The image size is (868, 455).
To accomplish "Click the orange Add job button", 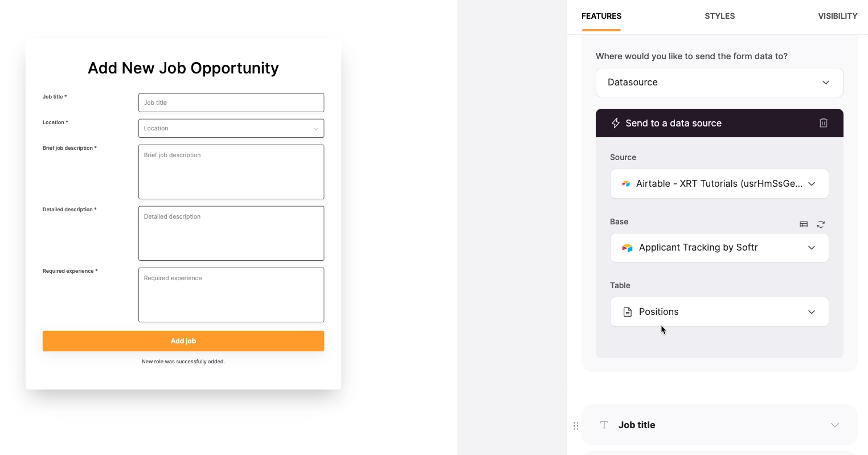I will tap(183, 341).
